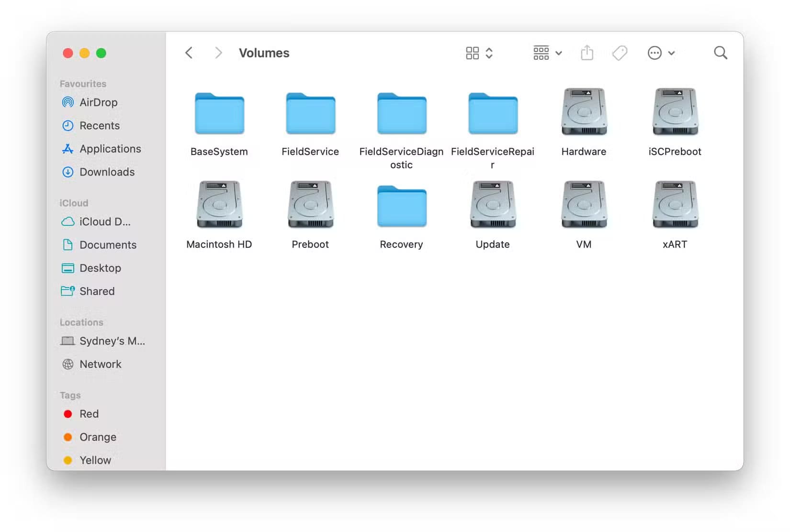Open iCloud Drive in sidebar
Image resolution: width=790 pixels, height=532 pixels.
[104, 222]
